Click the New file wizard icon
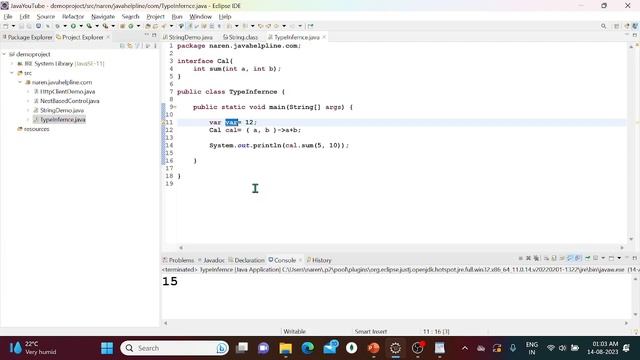The width and height of the screenshot is (640, 360). coord(5,26)
